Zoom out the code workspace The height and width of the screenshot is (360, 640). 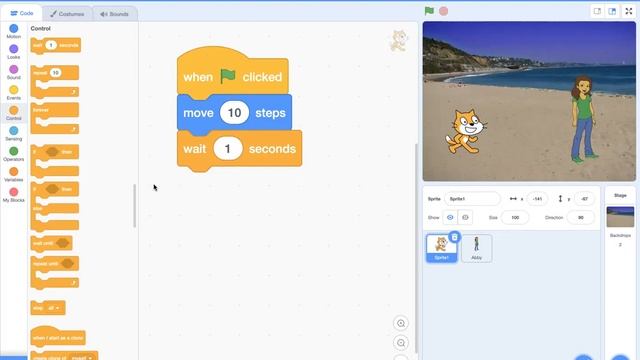coord(401,343)
